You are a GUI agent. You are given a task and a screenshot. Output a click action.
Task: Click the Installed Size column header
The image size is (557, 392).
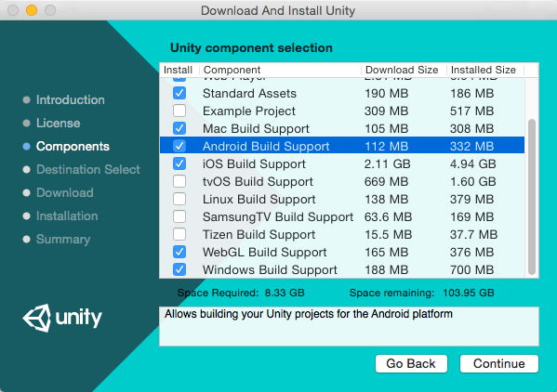click(485, 70)
